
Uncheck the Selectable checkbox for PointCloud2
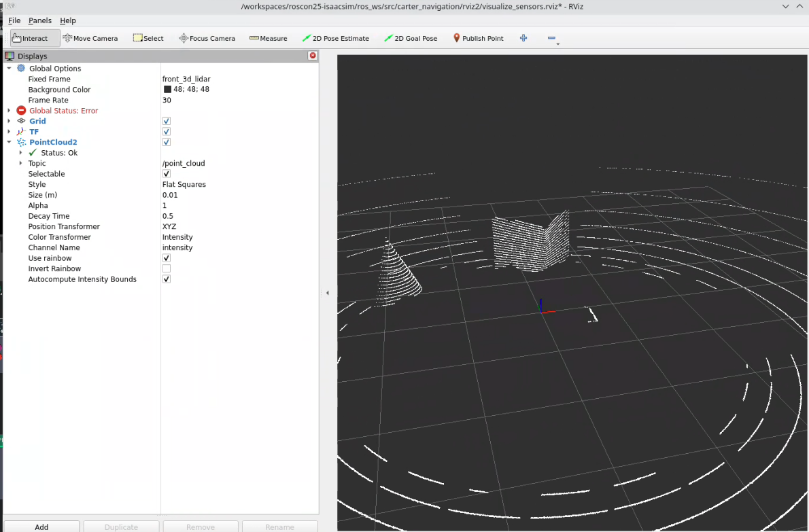[166, 173]
